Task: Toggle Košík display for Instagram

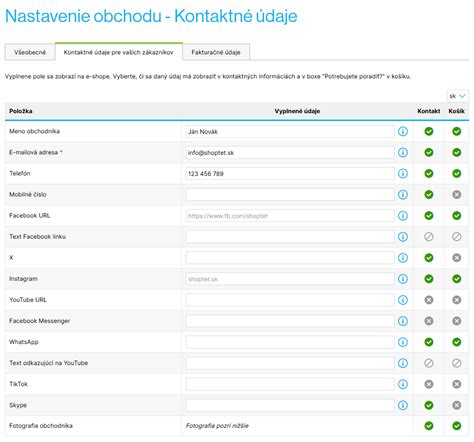Action: point(457,279)
